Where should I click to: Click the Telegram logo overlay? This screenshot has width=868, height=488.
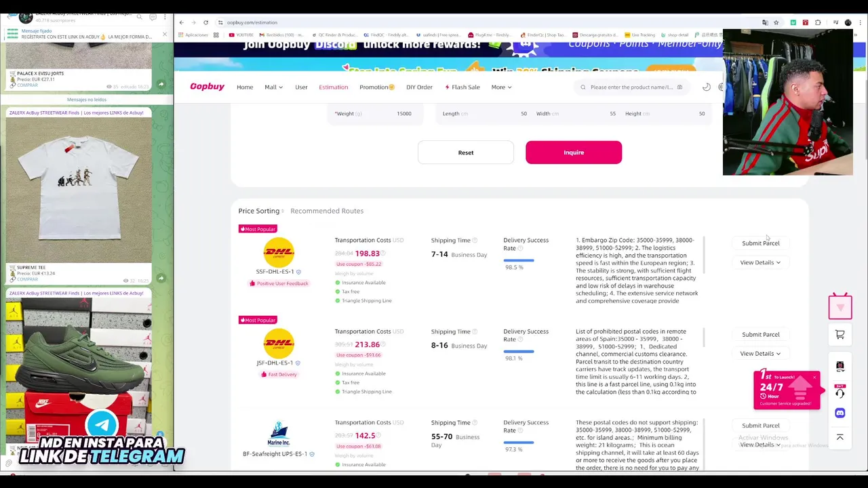pyautogui.click(x=102, y=425)
